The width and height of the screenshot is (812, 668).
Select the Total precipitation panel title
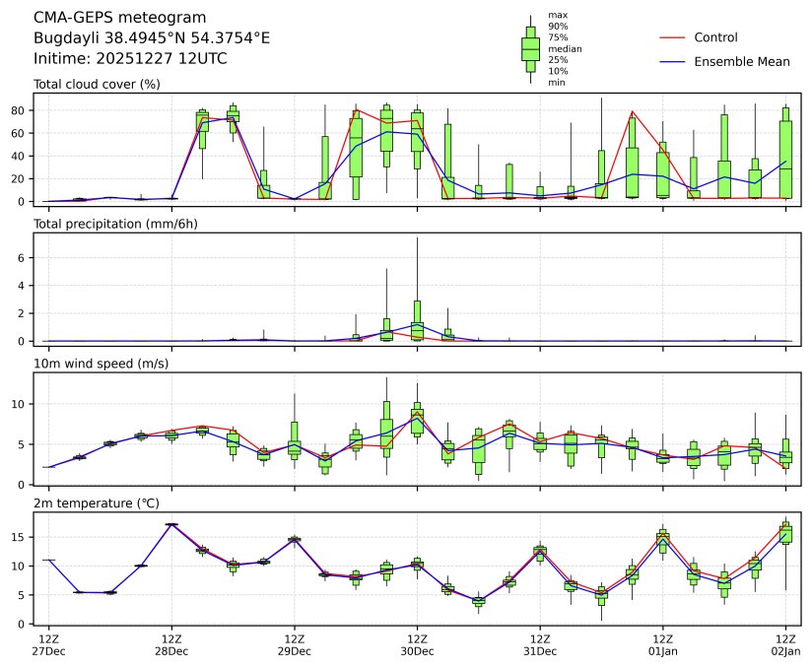[x=114, y=225]
